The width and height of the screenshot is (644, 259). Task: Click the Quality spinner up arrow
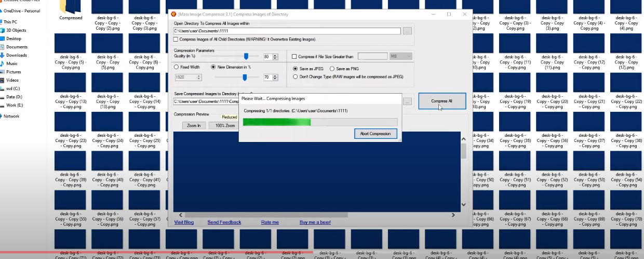(x=274, y=55)
